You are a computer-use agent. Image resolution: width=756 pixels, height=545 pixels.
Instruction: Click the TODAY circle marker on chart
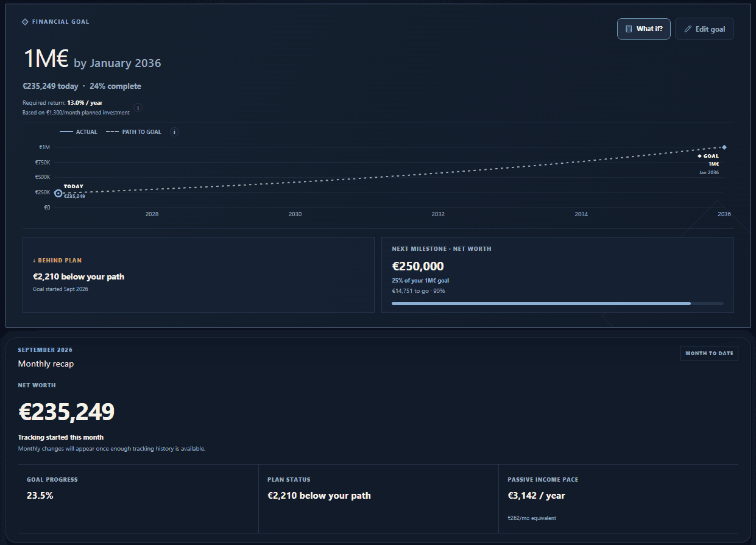[x=58, y=193]
